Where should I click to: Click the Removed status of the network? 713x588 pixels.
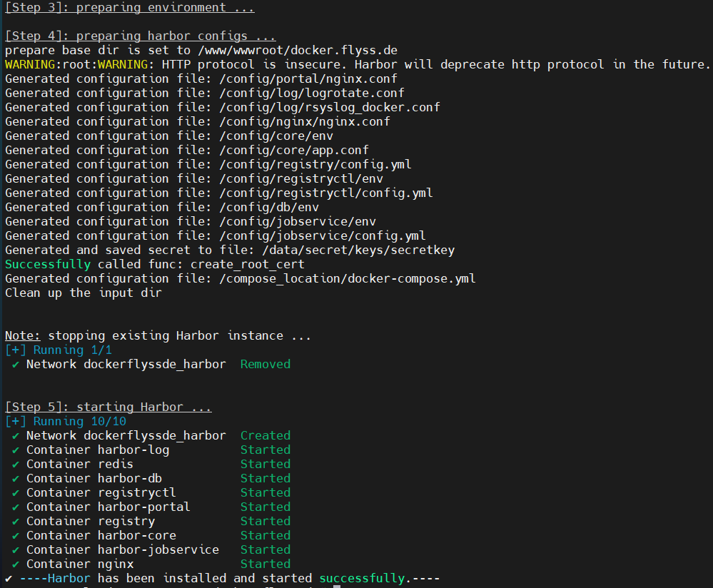[265, 364]
